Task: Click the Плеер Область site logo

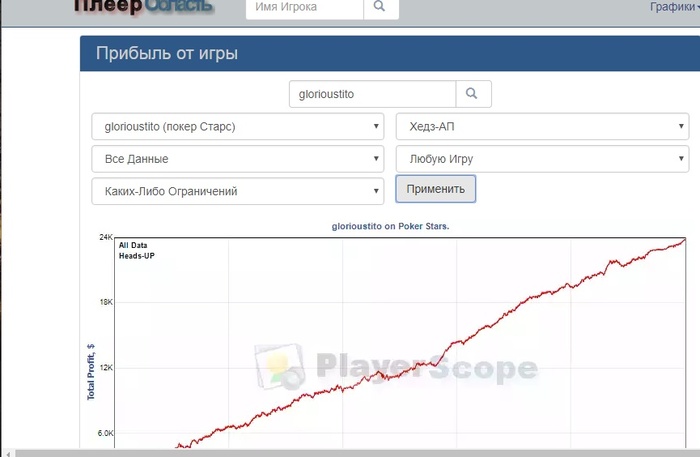Action: point(143,6)
